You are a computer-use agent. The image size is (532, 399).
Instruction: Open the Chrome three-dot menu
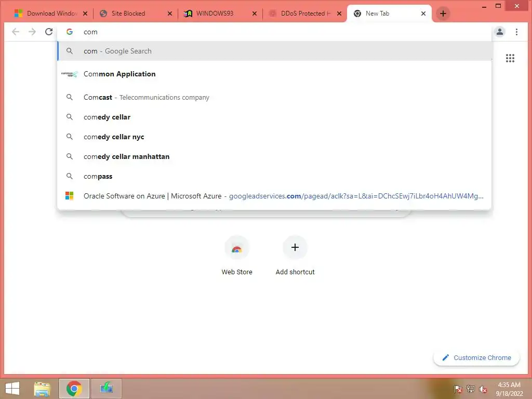[516, 32]
